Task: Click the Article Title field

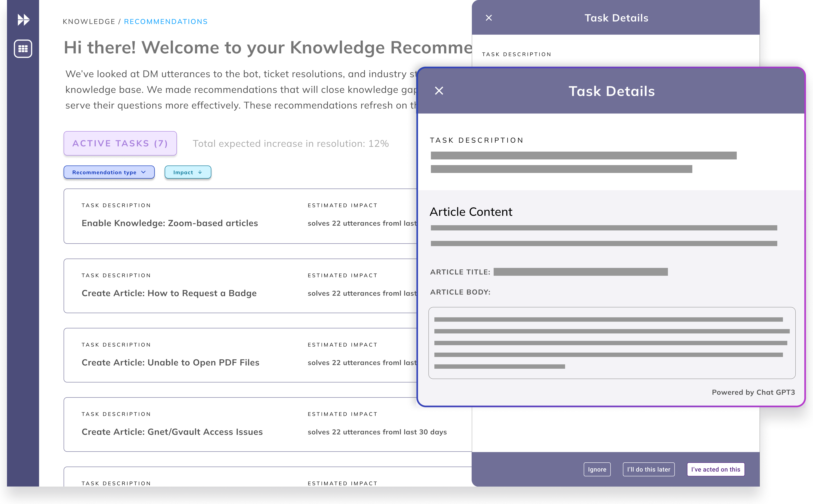Action: point(580,272)
